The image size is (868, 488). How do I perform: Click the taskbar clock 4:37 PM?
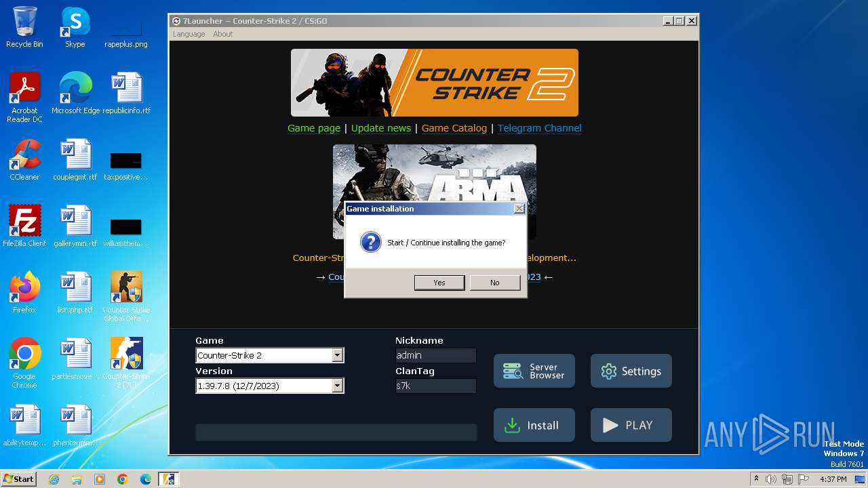tap(833, 479)
